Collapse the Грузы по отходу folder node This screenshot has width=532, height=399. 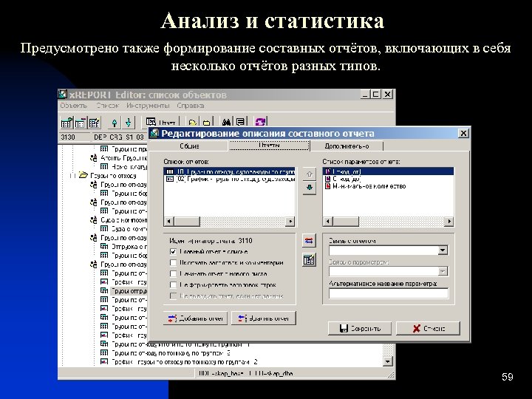(72, 175)
